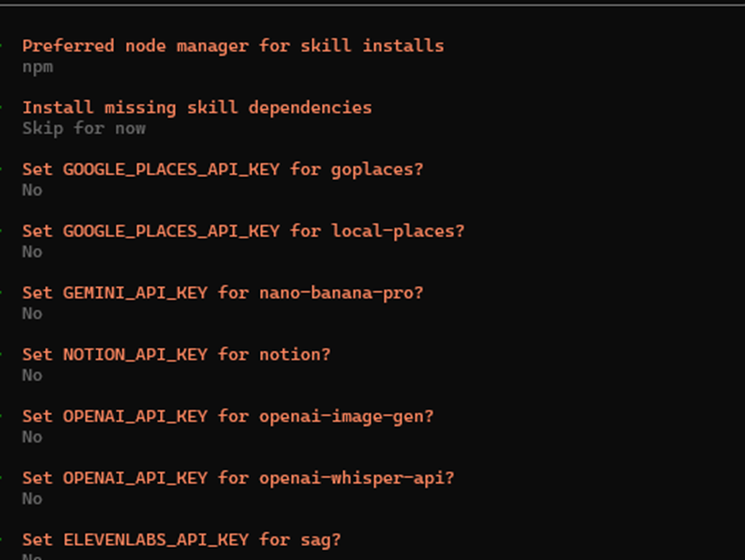Click 'Set NOTION_API_KEY for notion?' line

176,355
